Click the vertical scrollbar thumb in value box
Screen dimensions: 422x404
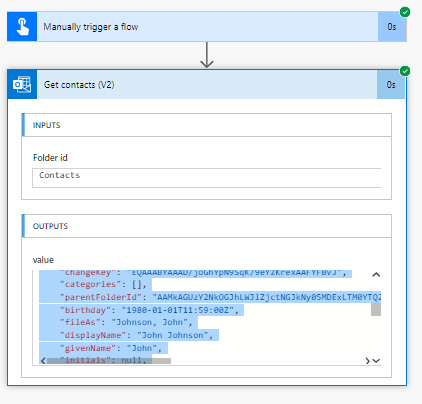tap(376, 309)
